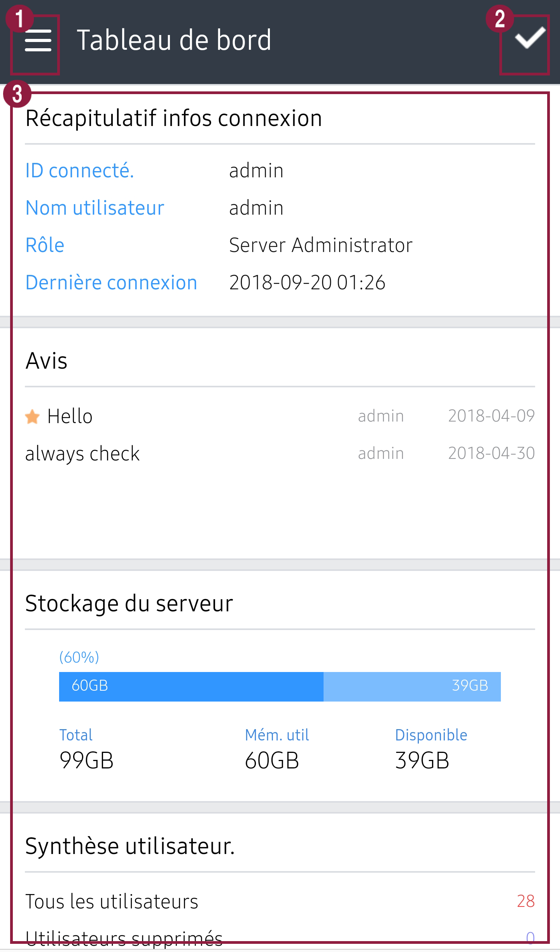Click the Dernière connexion label
Viewport: 560px width, 952px height.
(x=111, y=283)
